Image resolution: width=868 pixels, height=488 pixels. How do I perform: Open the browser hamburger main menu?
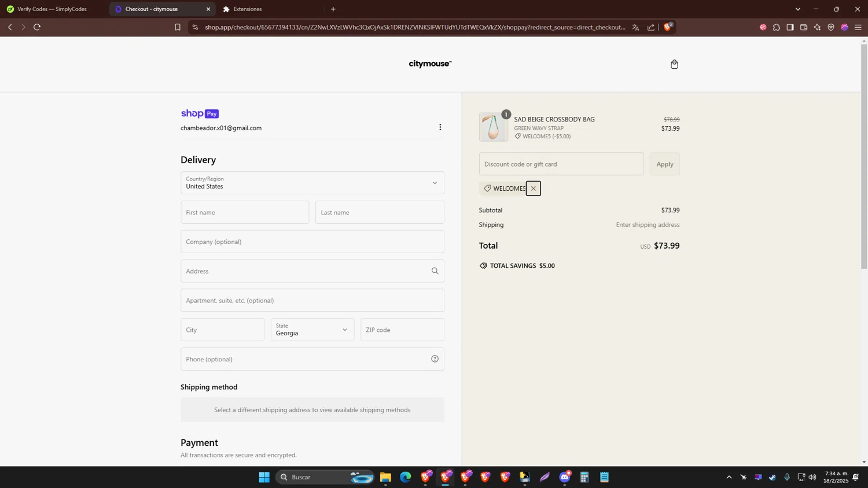coord(858,27)
